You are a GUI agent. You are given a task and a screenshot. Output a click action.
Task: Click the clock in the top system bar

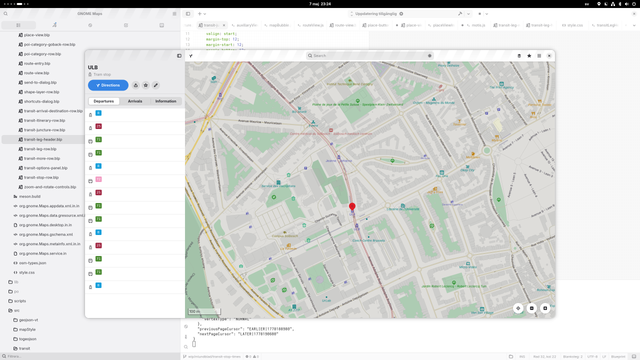coord(320,4)
